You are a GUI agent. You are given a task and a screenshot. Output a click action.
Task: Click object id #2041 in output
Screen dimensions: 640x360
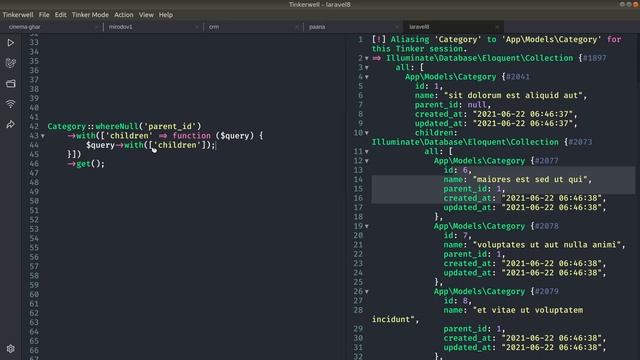518,77
